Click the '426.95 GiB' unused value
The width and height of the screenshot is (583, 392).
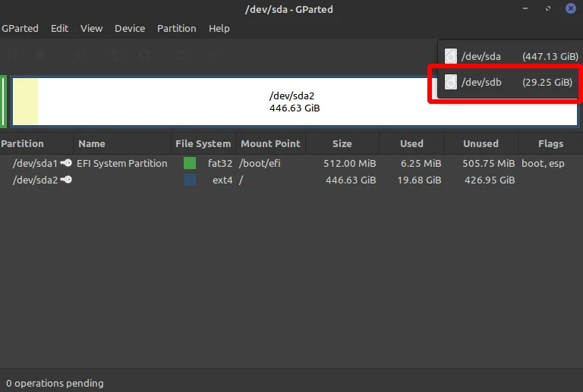[490, 180]
